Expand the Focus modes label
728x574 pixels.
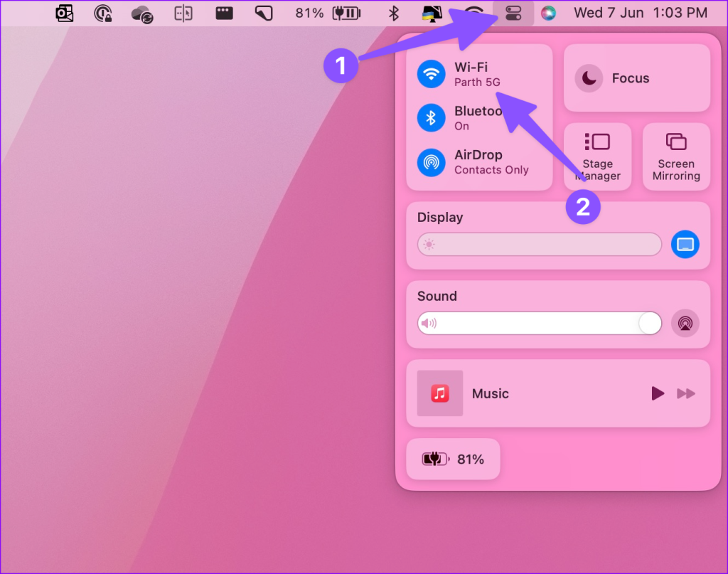[x=631, y=78]
